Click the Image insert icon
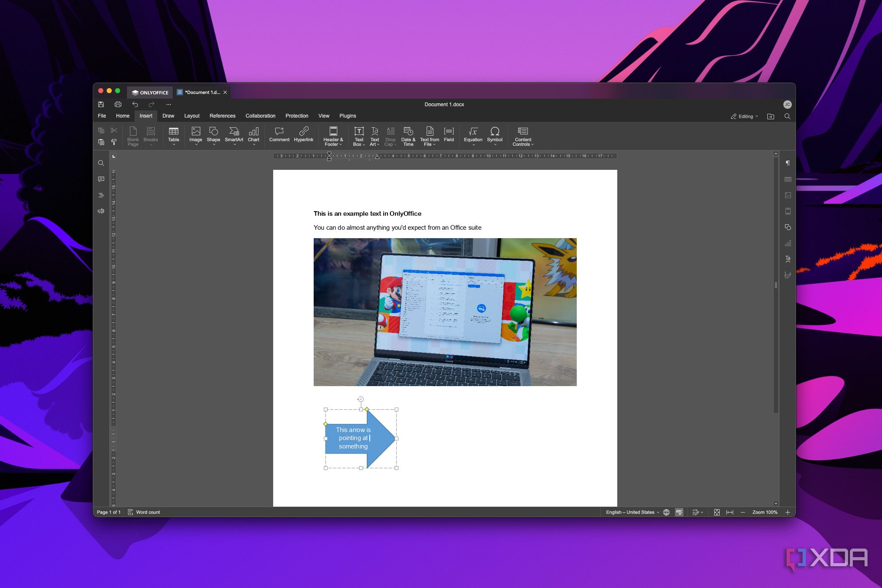This screenshot has height=588, width=882. tap(196, 132)
